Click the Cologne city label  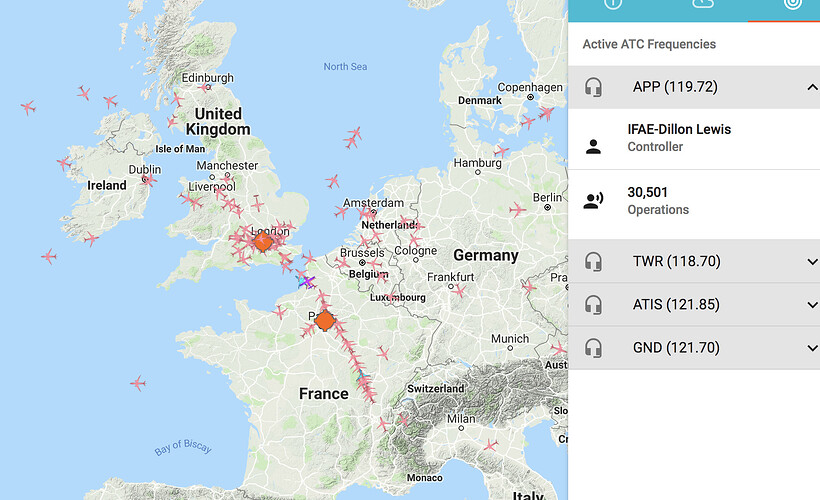(415, 251)
